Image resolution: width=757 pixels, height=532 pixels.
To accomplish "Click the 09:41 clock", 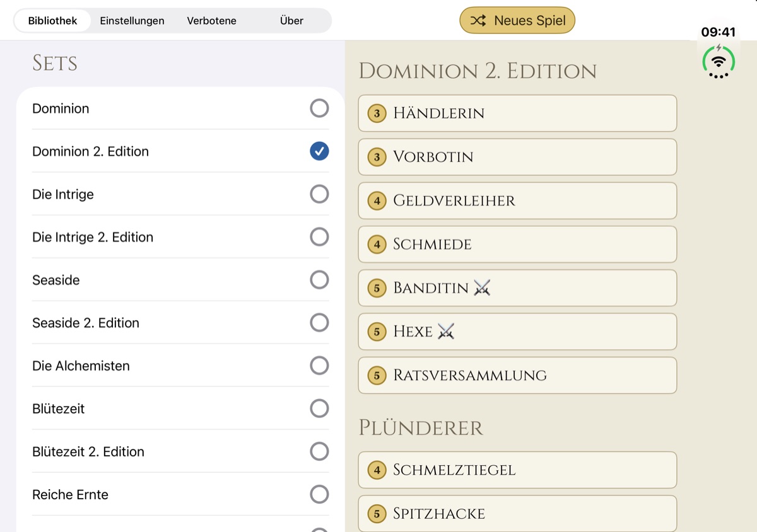I will tap(719, 32).
